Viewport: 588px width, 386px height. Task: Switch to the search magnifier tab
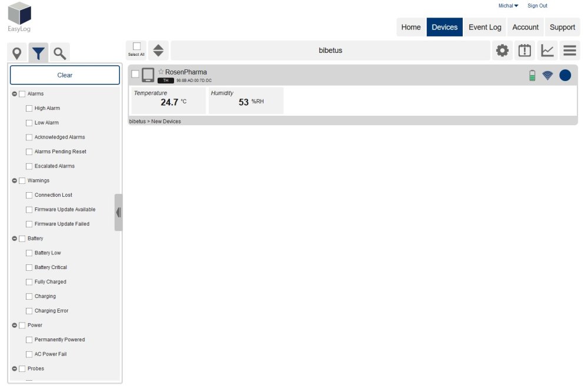coord(59,54)
